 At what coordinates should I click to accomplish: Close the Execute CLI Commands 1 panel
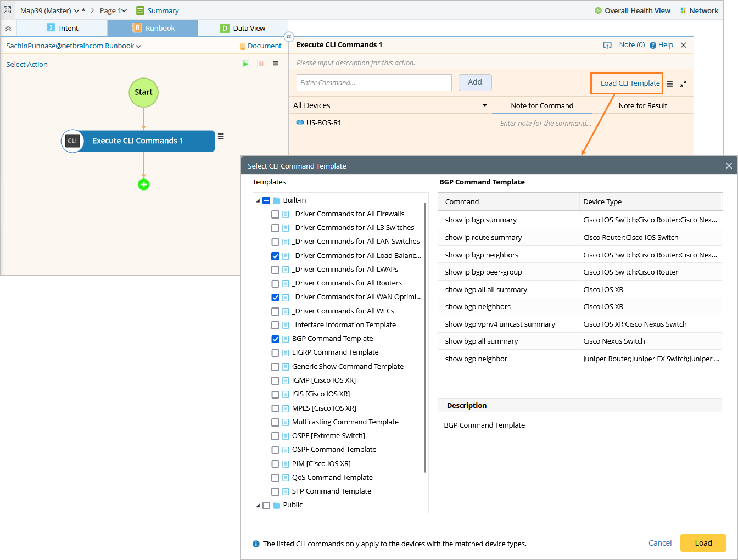tap(684, 45)
